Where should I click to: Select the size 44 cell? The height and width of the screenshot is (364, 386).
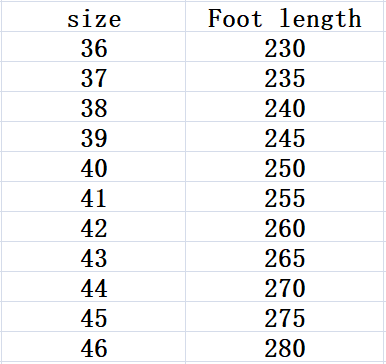pos(94,287)
